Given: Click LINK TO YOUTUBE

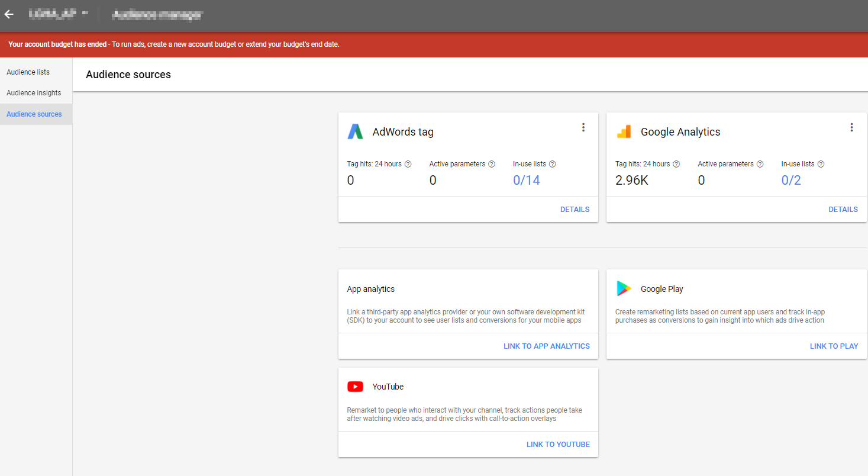Looking at the screenshot, I should click(x=558, y=445).
